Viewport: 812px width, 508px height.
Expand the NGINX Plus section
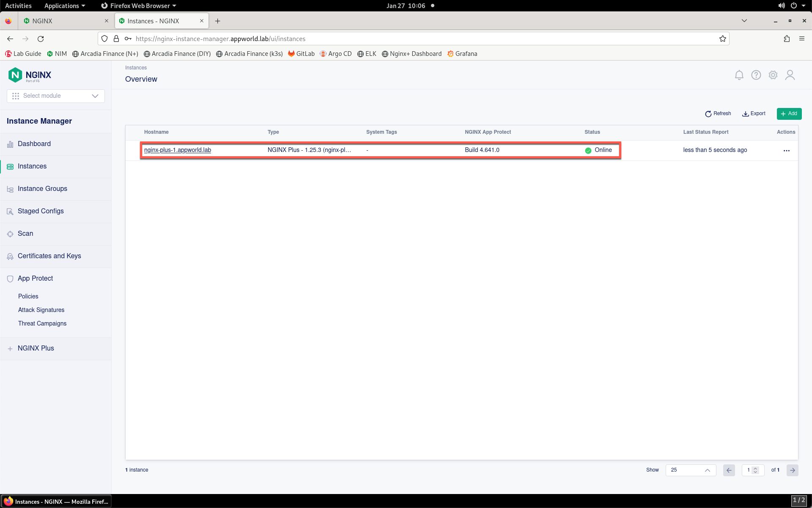pyautogui.click(x=36, y=348)
